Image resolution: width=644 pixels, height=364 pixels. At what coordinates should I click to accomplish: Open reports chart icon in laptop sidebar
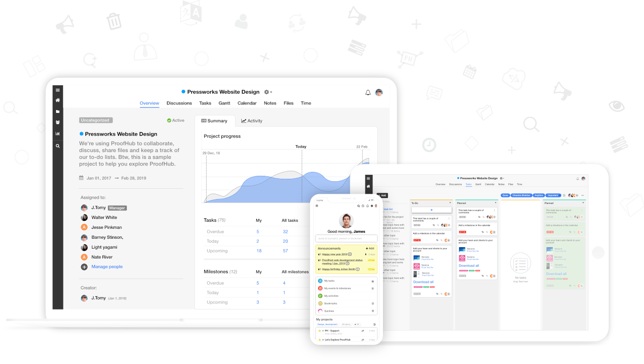(58, 134)
